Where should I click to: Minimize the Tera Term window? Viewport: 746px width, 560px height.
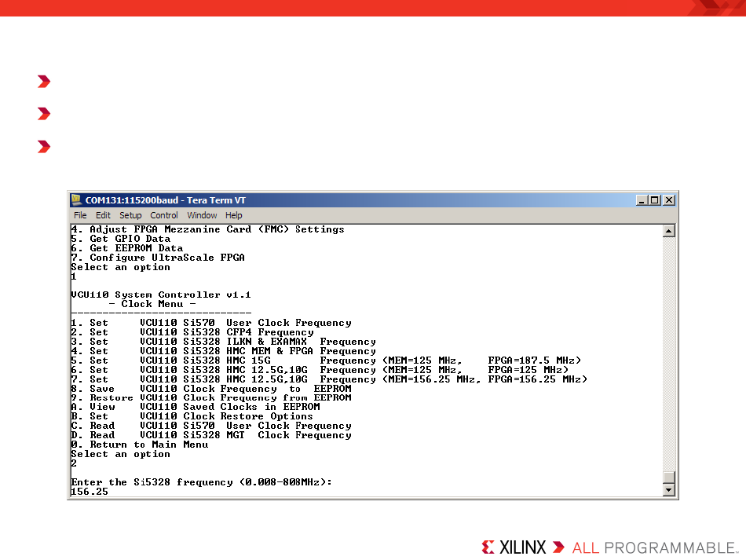(642, 200)
